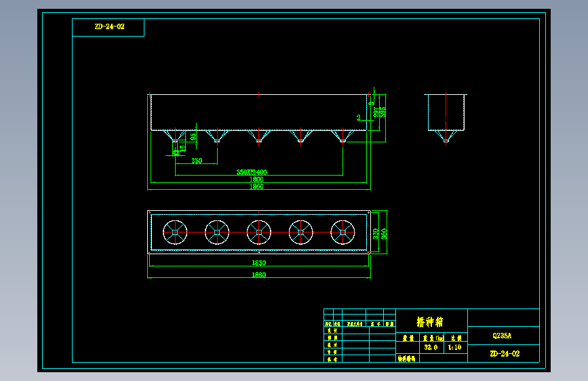Click the side view drawing at the right
The width and height of the screenshot is (588, 381).
pyautogui.click(x=446, y=119)
